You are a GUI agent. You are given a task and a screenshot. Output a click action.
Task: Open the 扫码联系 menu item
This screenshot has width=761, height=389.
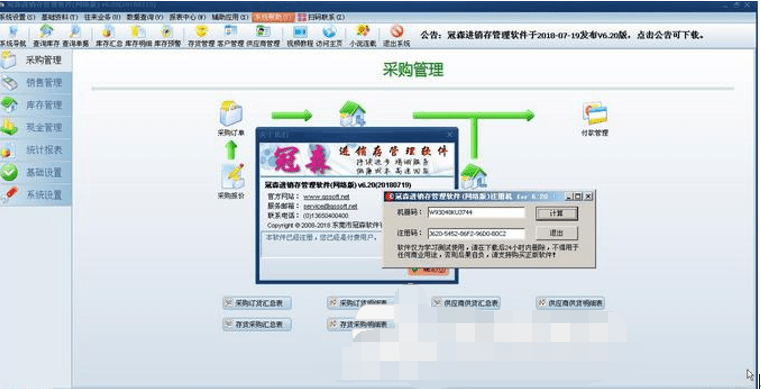[321, 17]
